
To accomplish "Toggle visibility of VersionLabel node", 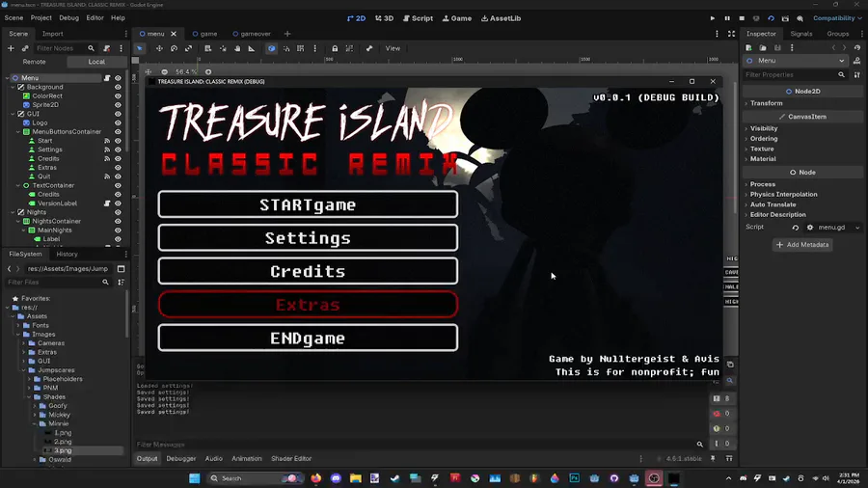I will coord(118,203).
